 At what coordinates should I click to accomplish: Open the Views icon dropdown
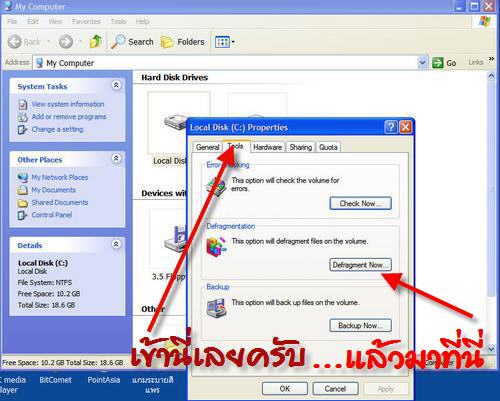[224, 42]
